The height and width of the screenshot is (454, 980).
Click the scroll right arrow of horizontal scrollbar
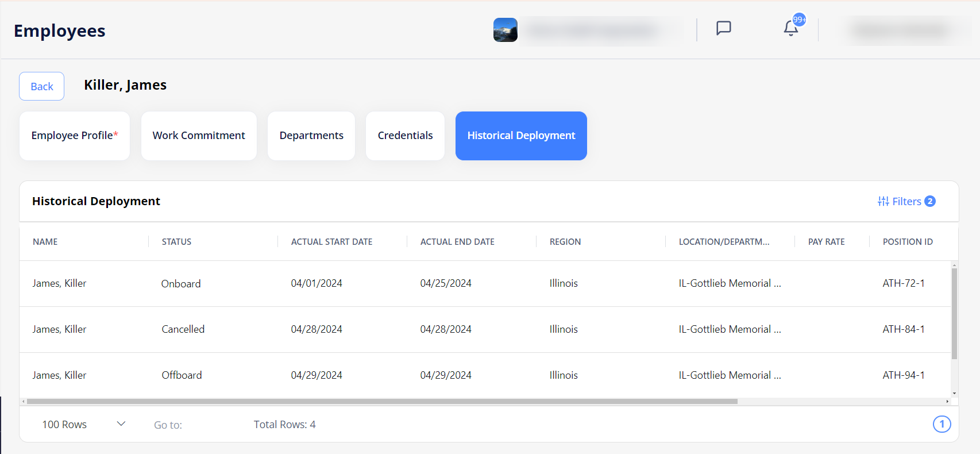[x=947, y=401]
